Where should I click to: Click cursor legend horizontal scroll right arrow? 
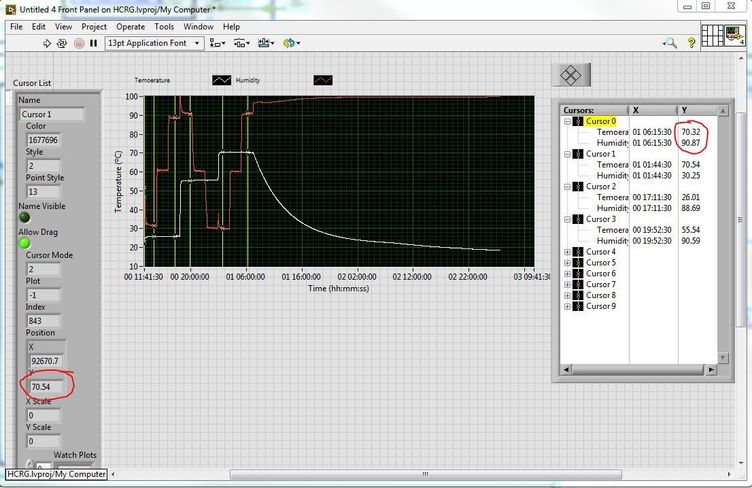(x=711, y=370)
